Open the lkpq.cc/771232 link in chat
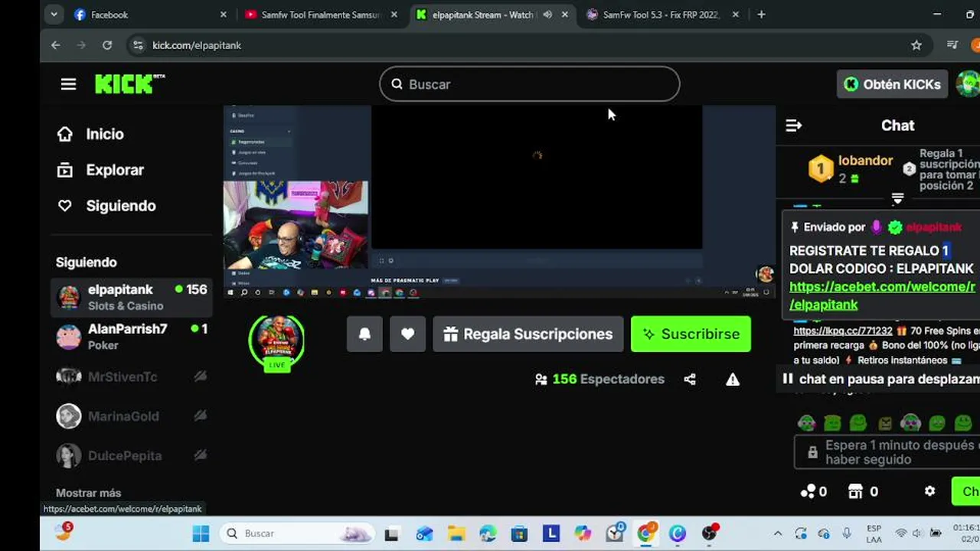980x551 pixels. click(842, 331)
